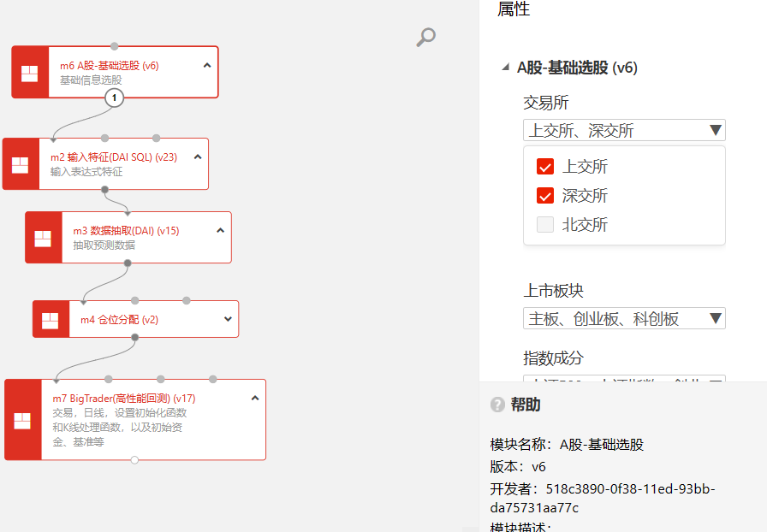This screenshot has height=532, width=767.
Task: Uncheck the 上交所 checkbox
Action: pos(545,167)
